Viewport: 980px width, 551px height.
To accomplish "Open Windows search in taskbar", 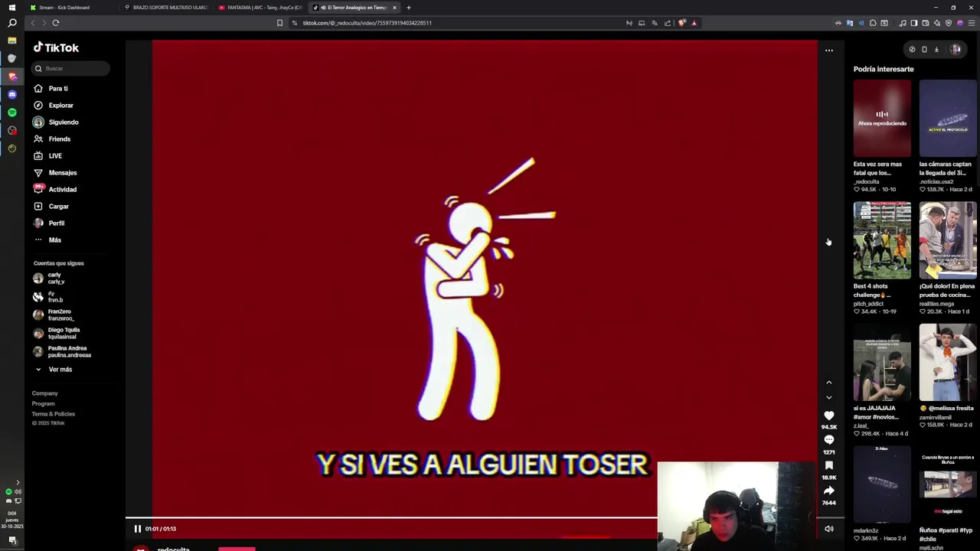I will [x=11, y=23].
